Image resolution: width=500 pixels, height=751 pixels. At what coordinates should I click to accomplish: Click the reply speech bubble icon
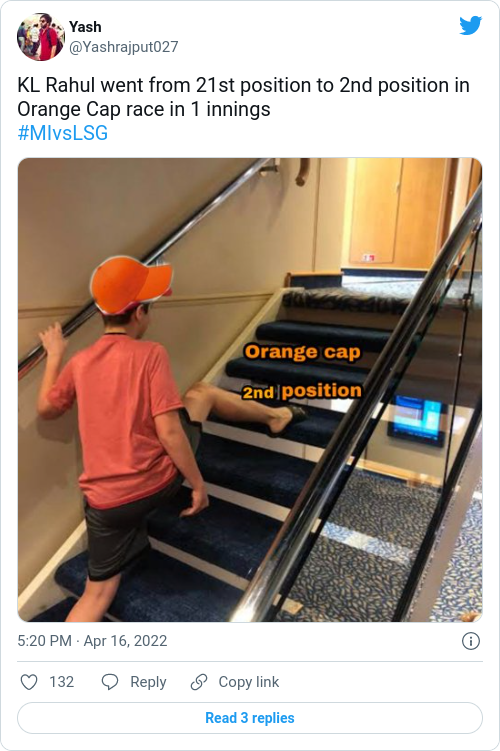click(x=110, y=682)
